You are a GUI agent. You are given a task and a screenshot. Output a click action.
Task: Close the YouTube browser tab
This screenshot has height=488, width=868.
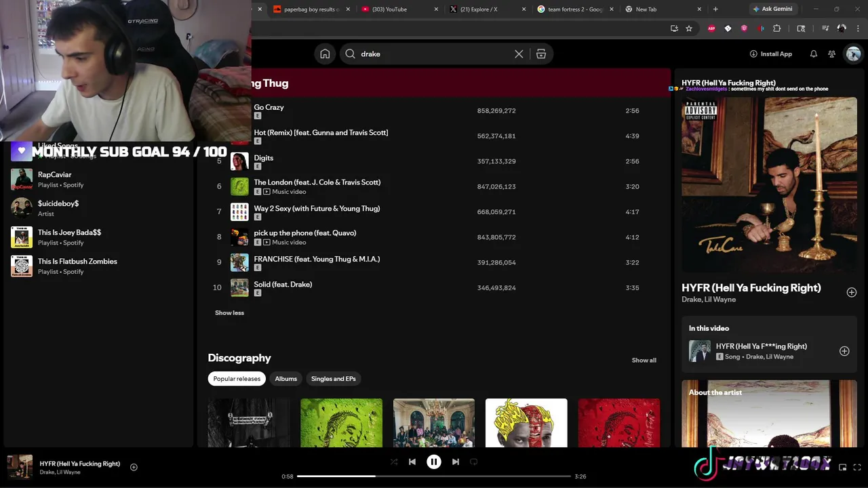point(436,9)
